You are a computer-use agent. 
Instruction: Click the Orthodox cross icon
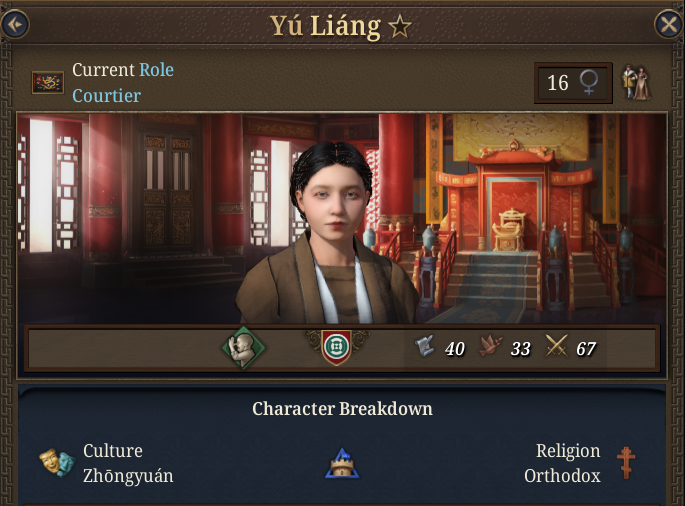click(626, 463)
